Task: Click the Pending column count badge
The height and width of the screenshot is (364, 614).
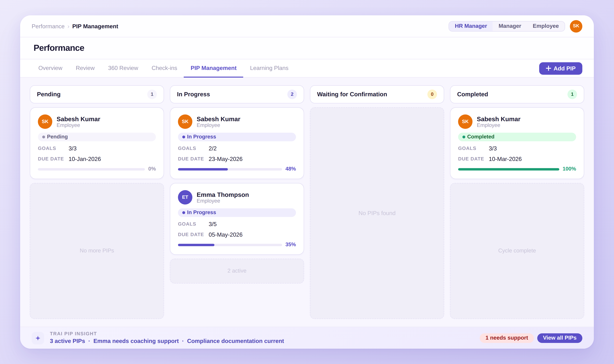Action: 152,94
